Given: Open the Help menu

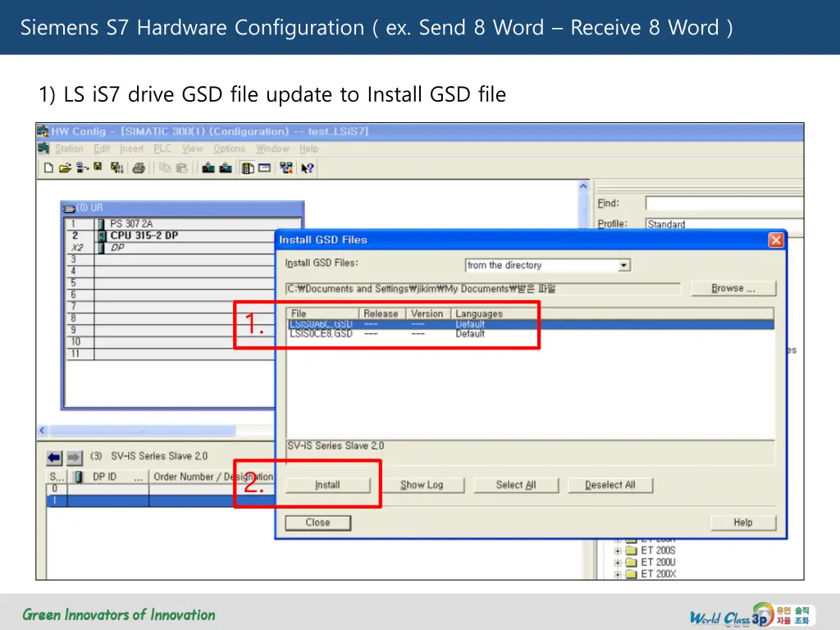Looking at the screenshot, I should tap(308, 149).
